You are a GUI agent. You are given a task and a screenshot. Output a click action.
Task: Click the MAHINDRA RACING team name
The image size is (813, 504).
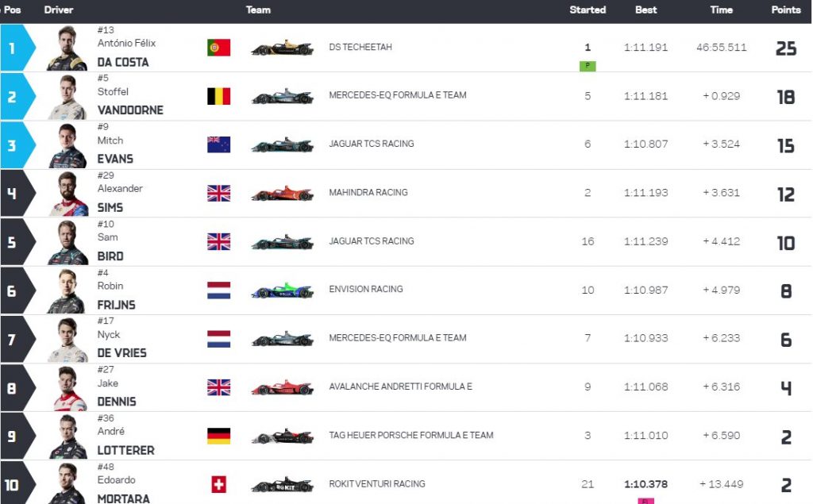368,192
